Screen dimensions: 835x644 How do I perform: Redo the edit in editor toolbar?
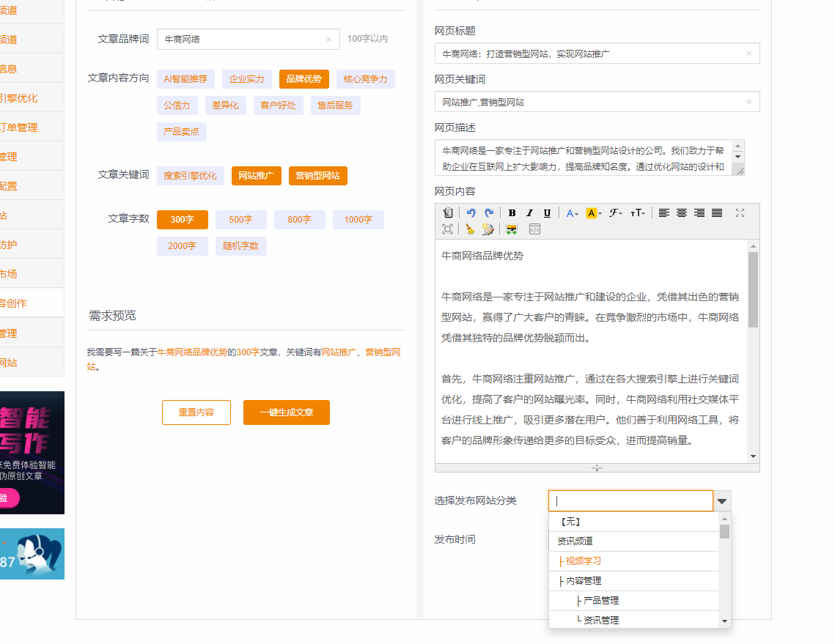pyautogui.click(x=489, y=213)
